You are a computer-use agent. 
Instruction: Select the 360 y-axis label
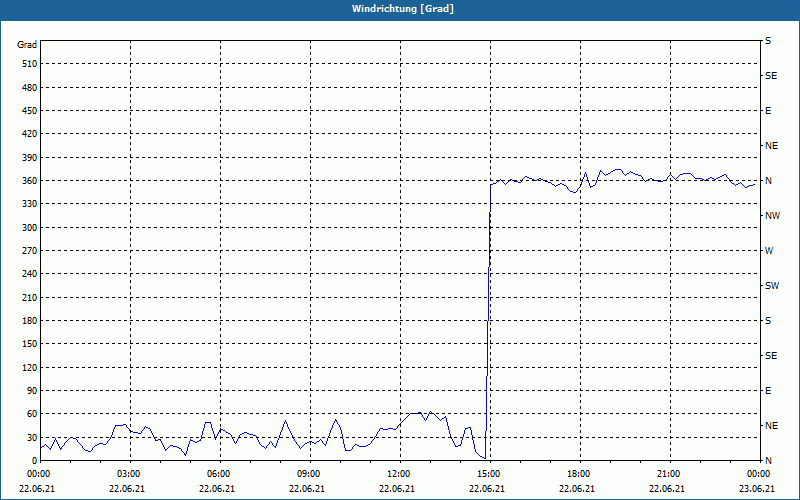[29, 181]
